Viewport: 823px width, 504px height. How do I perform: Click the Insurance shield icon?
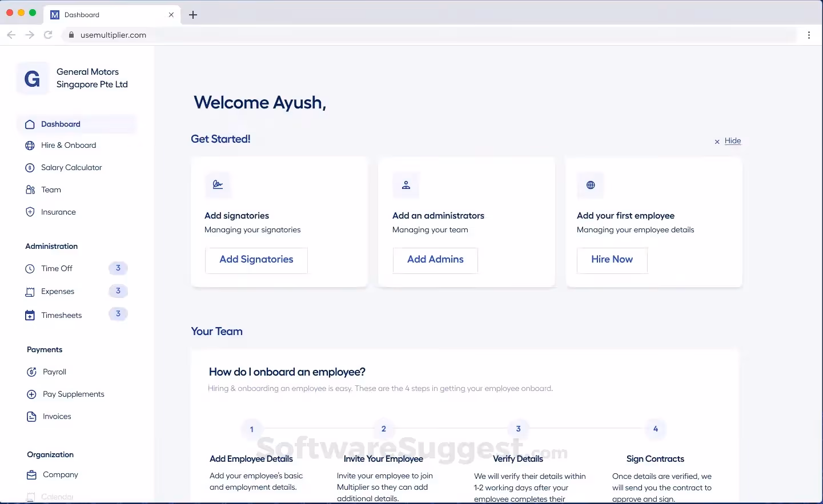click(30, 212)
